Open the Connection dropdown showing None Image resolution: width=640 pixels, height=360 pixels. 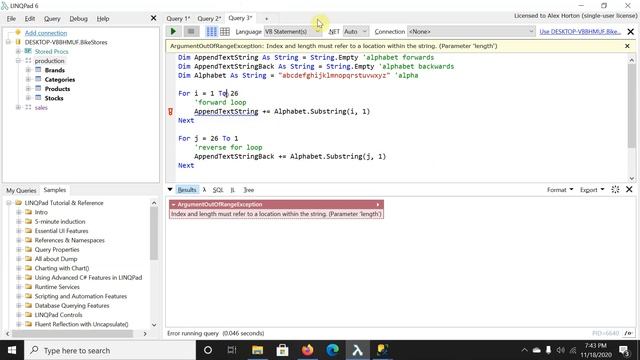coord(471,31)
